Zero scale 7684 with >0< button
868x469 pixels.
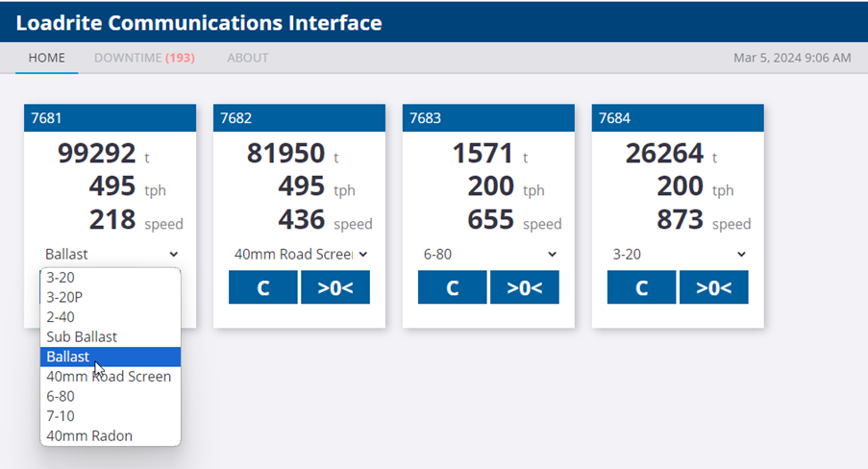click(714, 287)
